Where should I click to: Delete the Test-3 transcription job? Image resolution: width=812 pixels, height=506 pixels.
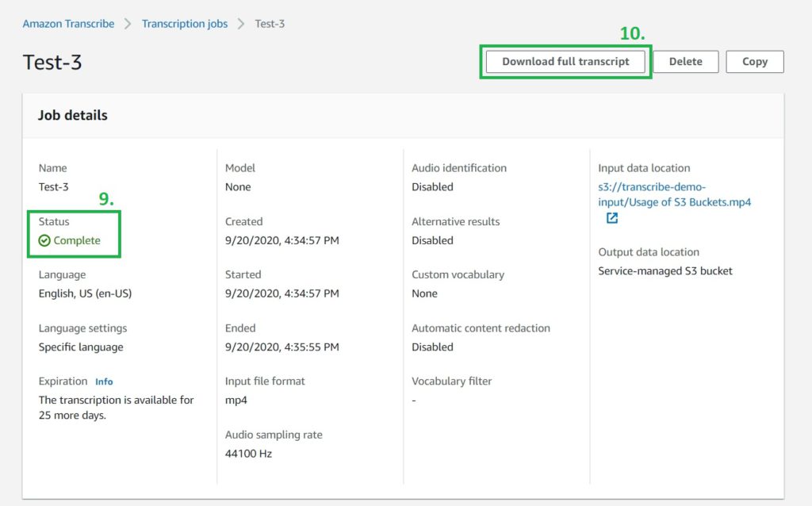pos(686,62)
